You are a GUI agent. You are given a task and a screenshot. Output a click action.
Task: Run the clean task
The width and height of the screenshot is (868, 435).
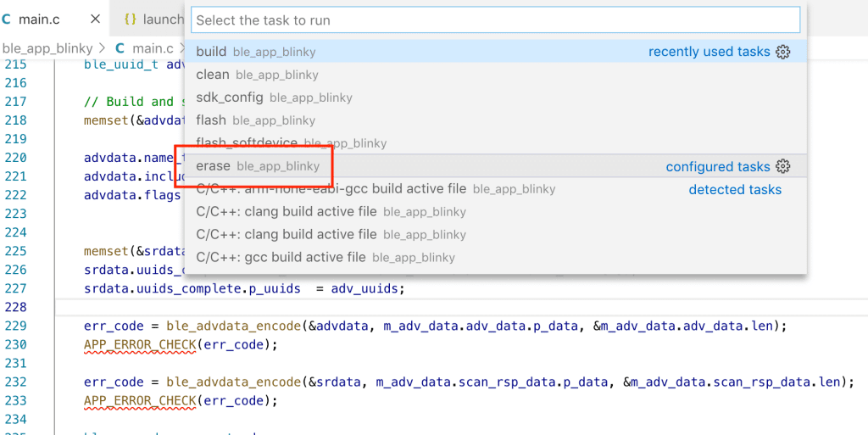(x=495, y=74)
